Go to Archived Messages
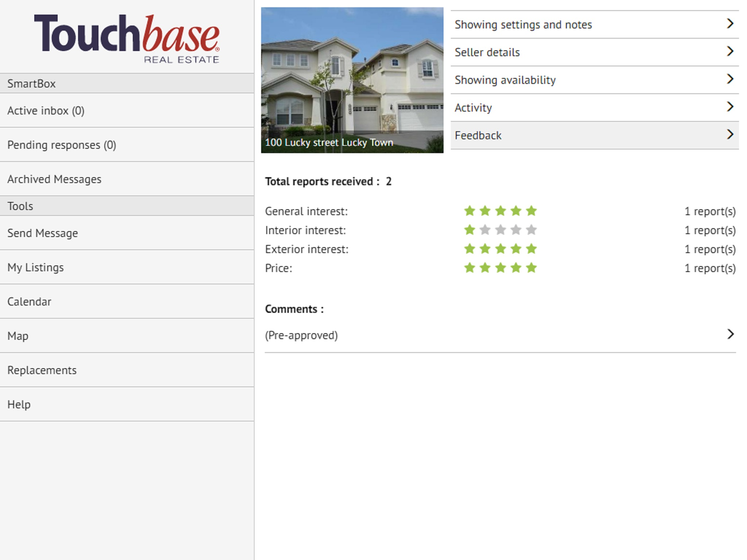747x560 pixels. click(x=54, y=179)
